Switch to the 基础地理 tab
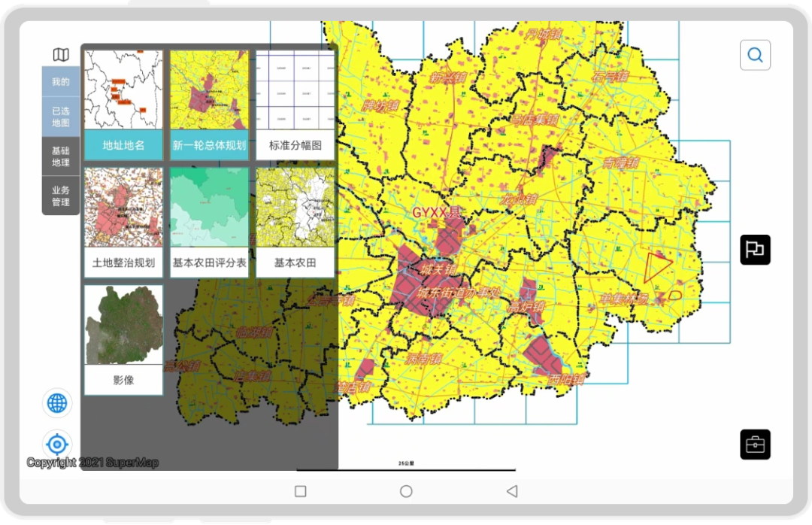Screen dimensions: 812x525 [x=61, y=156]
